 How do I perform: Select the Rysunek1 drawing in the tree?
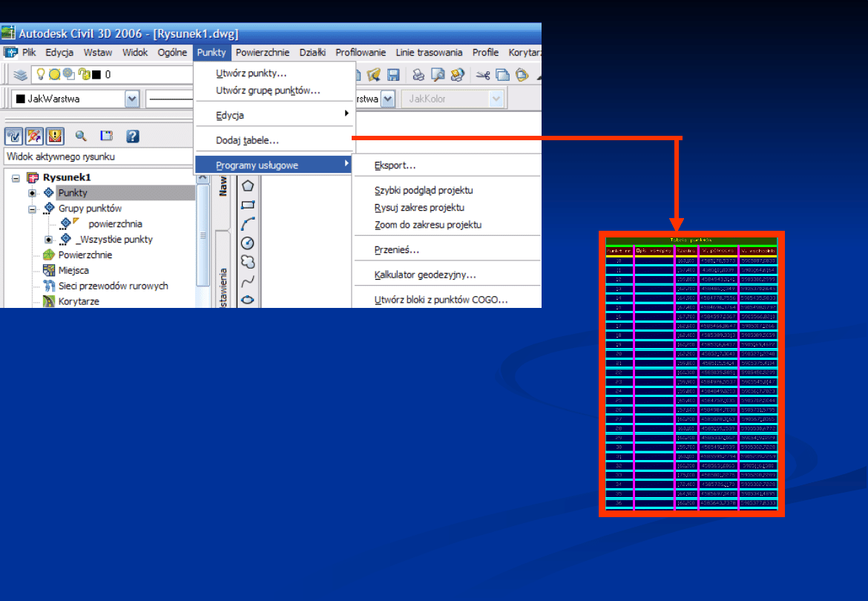(x=67, y=177)
